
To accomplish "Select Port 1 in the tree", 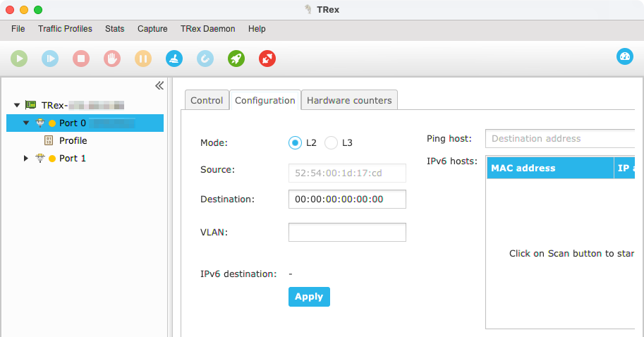I will tap(72, 158).
